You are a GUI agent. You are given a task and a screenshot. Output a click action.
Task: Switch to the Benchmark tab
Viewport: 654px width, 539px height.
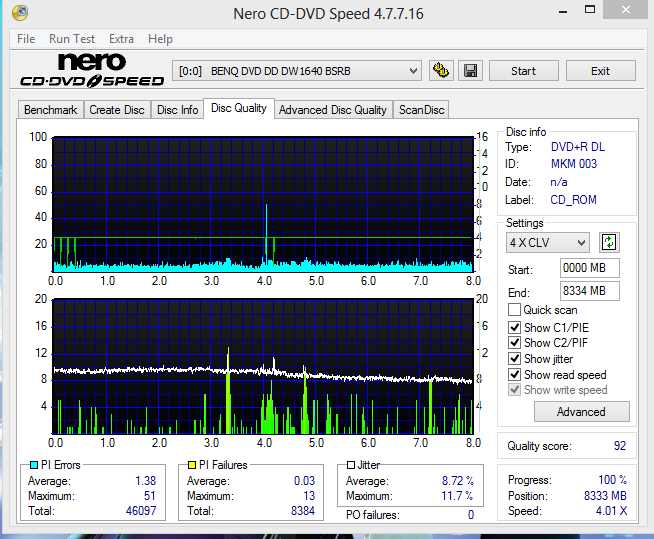(x=51, y=110)
